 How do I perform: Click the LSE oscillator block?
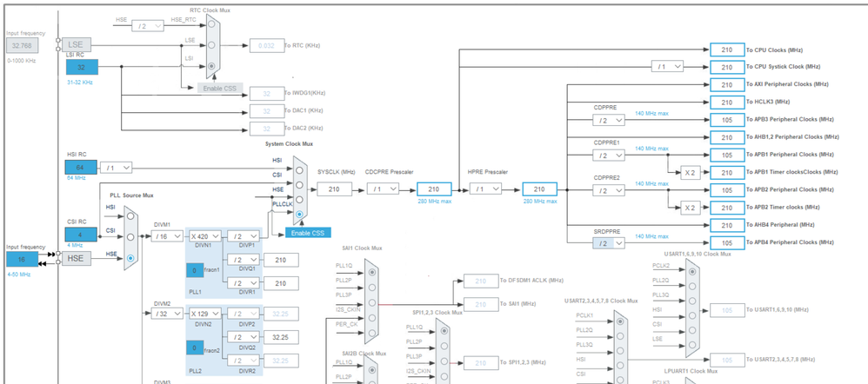[x=76, y=45]
